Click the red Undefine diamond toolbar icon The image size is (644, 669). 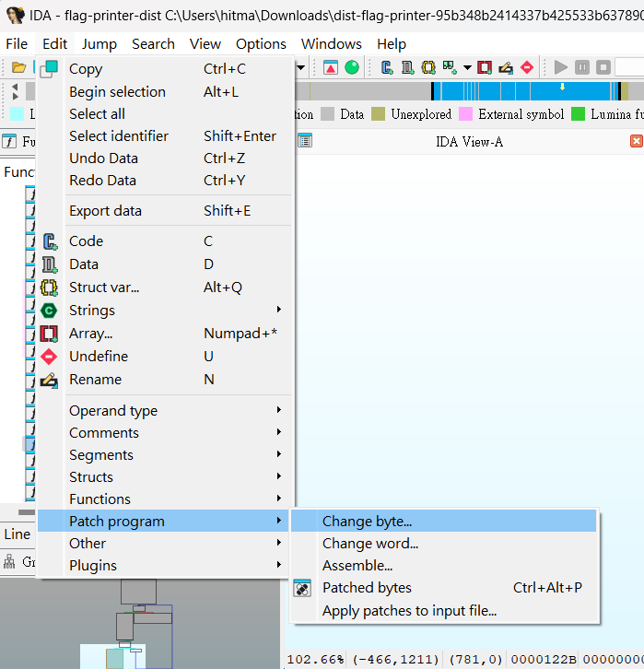coord(527,67)
